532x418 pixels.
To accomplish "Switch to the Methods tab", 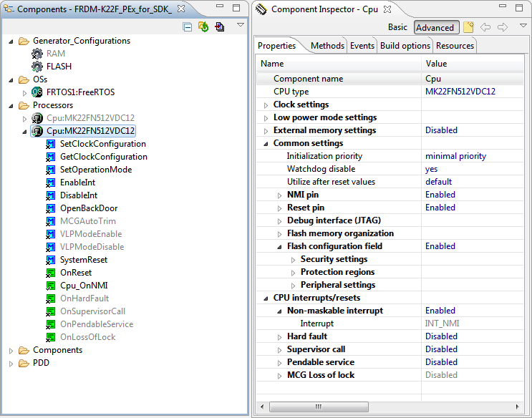I will (x=327, y=46).
